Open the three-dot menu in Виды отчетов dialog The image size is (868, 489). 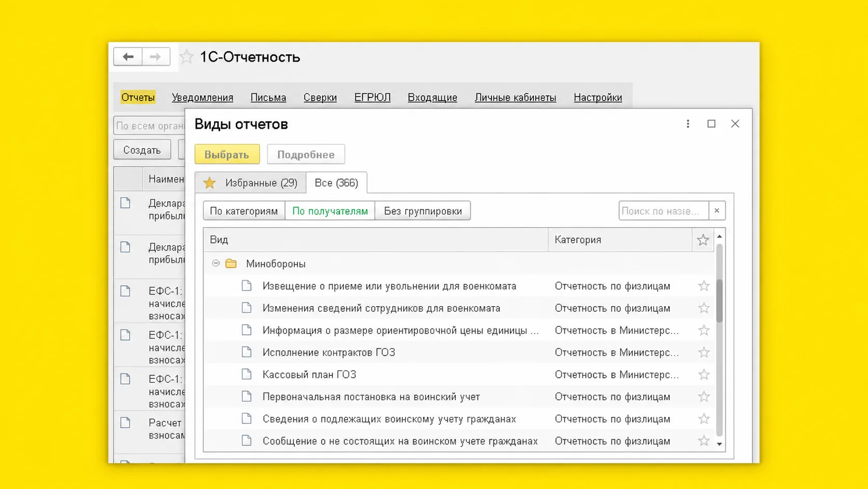(688, 124)
